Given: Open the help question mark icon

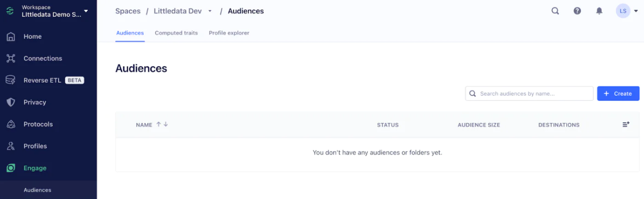Looking at the screenshot, I should (x=577, y=11).
